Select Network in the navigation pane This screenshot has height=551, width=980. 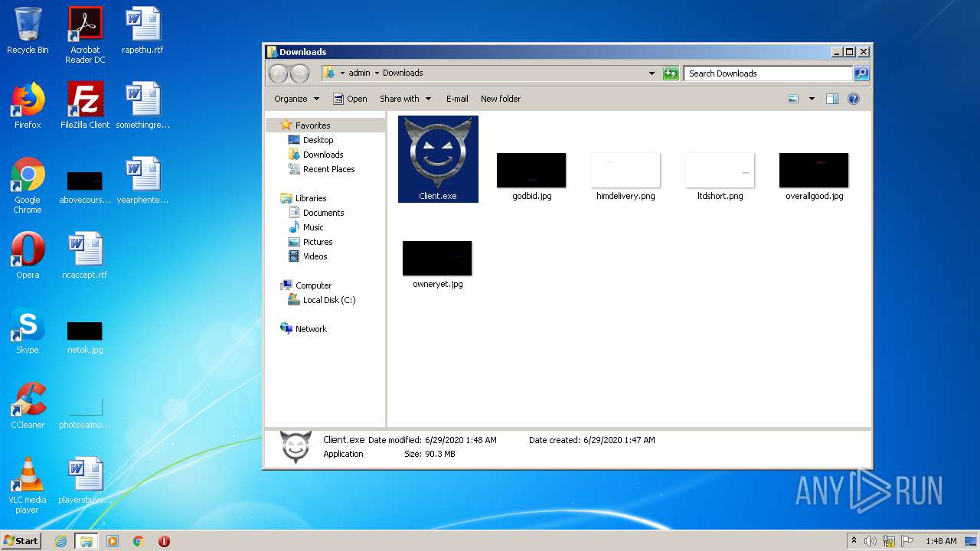pos(311,329)
